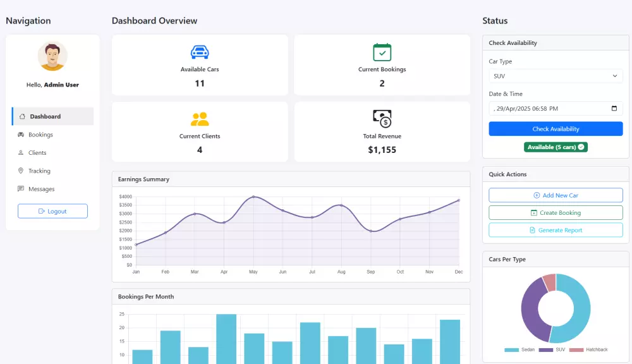Screen dimensions: 632x364
Task: Click the Generate Report button
Action: [556, 230]
